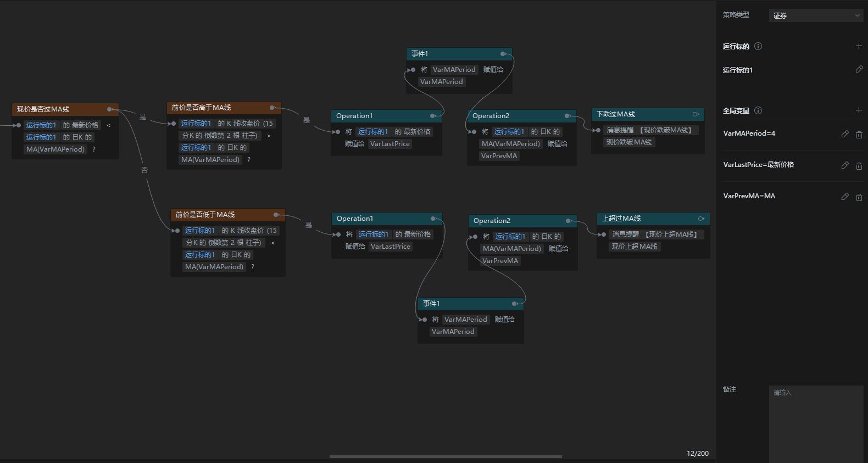Viewport: 868px width, 463px height.
Task: Edit 运行标的1 with pencil icon
Action: tap(859, 69)
